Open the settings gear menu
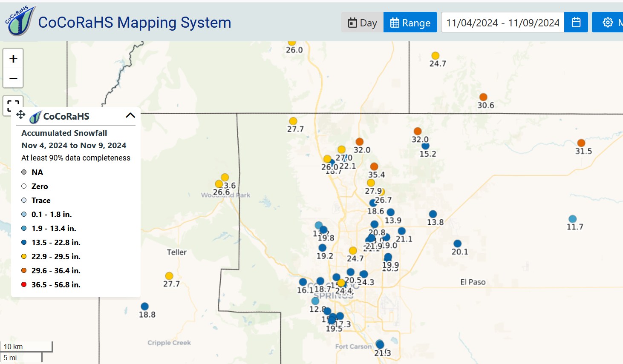This screenshot has width=623, height=364. click(x=608, y=23)
